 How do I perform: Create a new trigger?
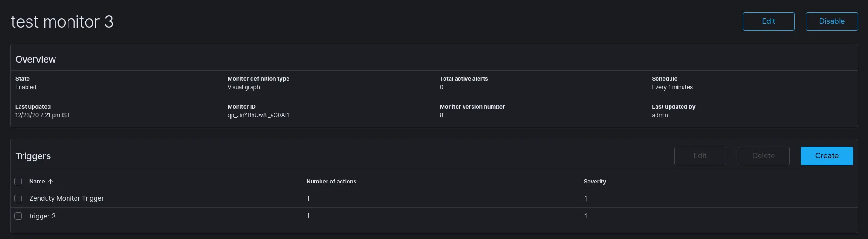point(827,156)
